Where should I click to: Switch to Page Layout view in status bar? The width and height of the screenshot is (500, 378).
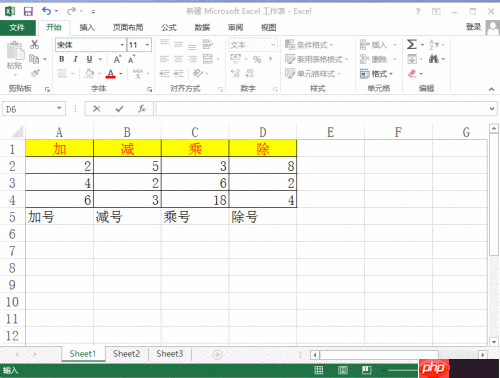tap(343, 370)
